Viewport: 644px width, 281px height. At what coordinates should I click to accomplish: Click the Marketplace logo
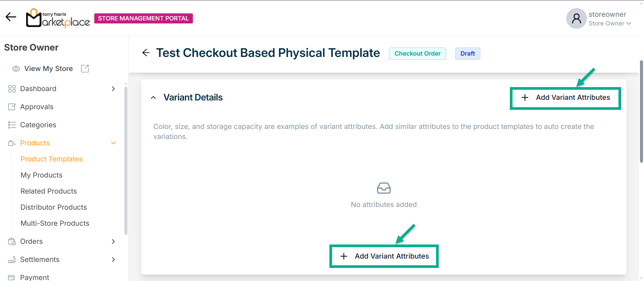(58, 18)
